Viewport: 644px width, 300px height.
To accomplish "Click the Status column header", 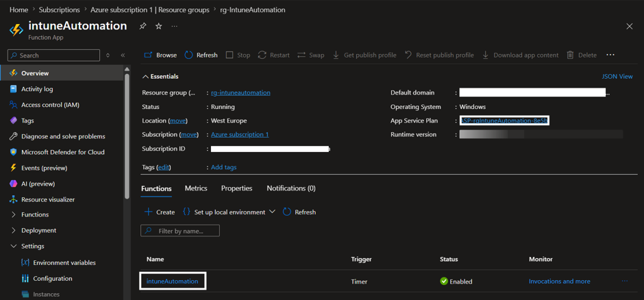I will tap(449, 260).
